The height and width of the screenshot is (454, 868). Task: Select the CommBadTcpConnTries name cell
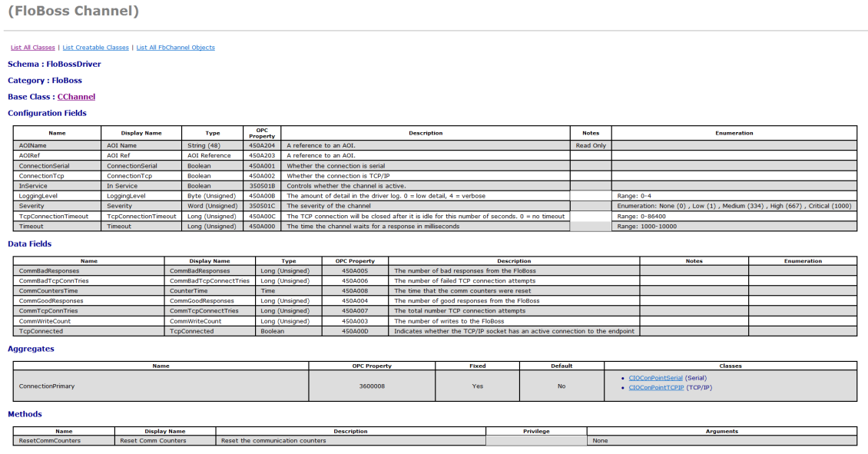coord(88,281)
